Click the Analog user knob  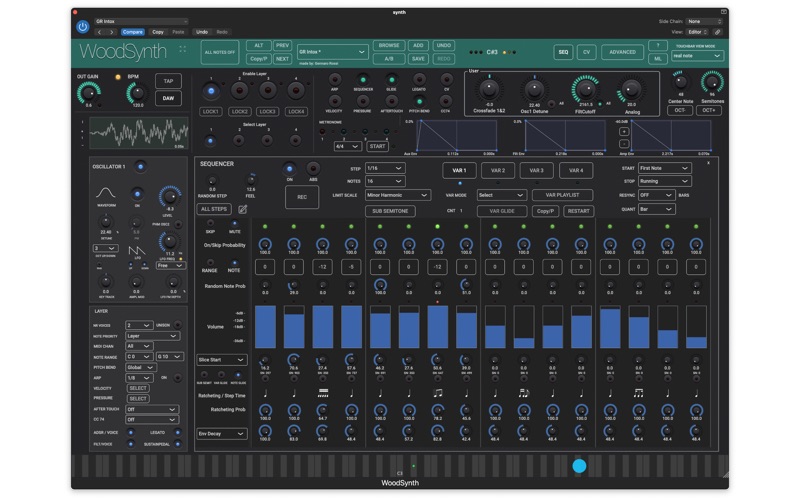click(x=632, y=89)
